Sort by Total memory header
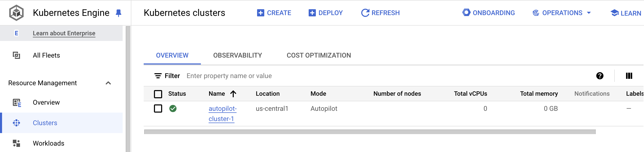This screenshot has width=644, height=152. tap(539, 94)
